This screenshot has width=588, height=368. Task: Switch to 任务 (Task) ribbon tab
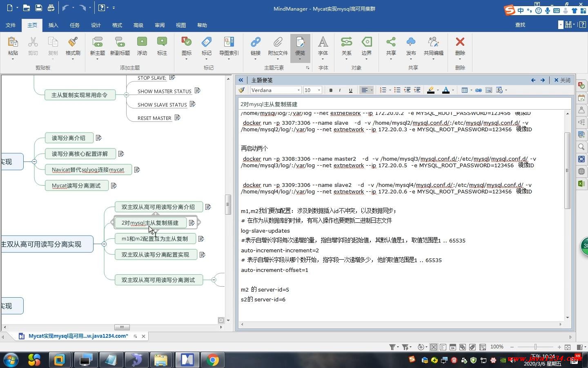point(75,25)
